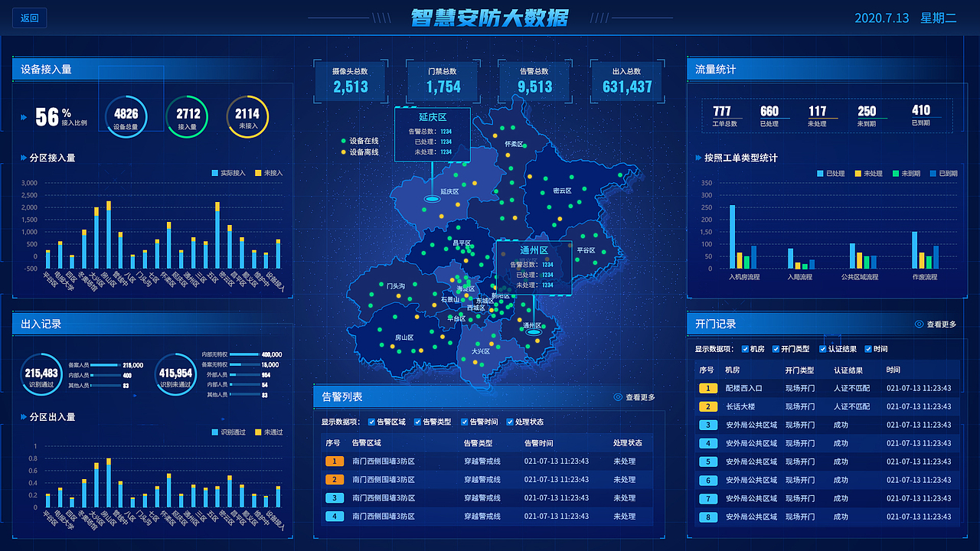Click 人证不匹配 on the 配楼西入口 row
Viewport: 980px width, 551px height.
[x=852, y=389]
